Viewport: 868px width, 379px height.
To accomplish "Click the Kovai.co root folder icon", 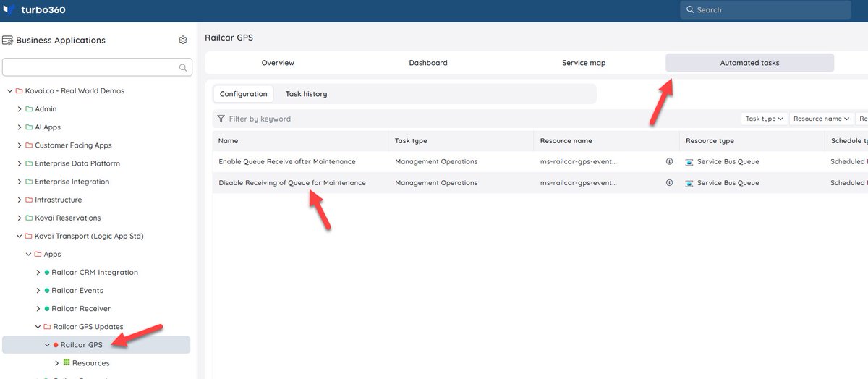I will tap(20, 91).
